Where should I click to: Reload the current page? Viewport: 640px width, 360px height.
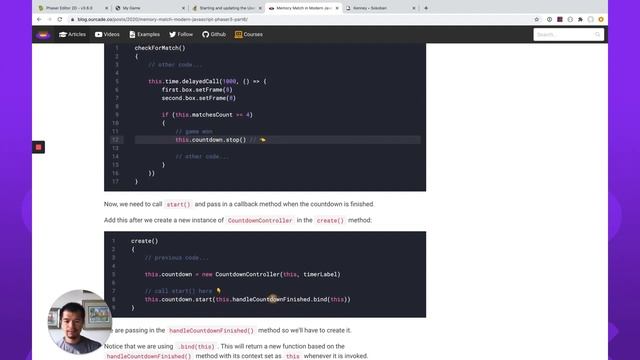60,19
